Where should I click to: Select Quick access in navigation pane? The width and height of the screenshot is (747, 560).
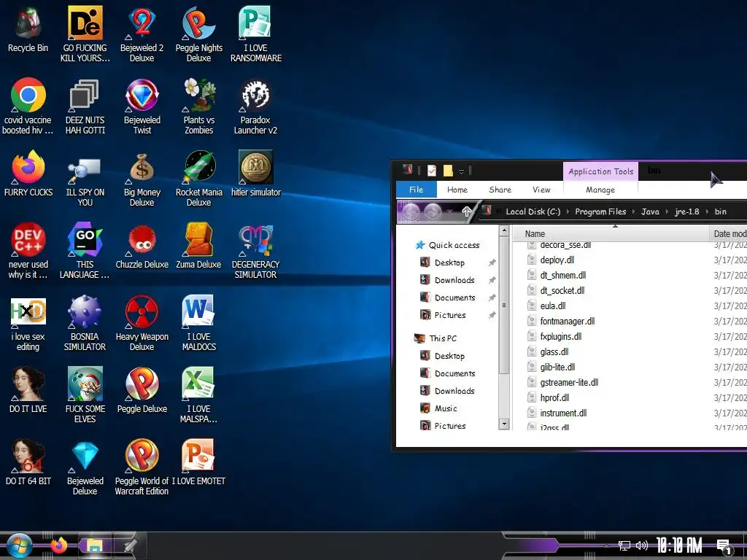pyautogui.click(x=448, y=245)
